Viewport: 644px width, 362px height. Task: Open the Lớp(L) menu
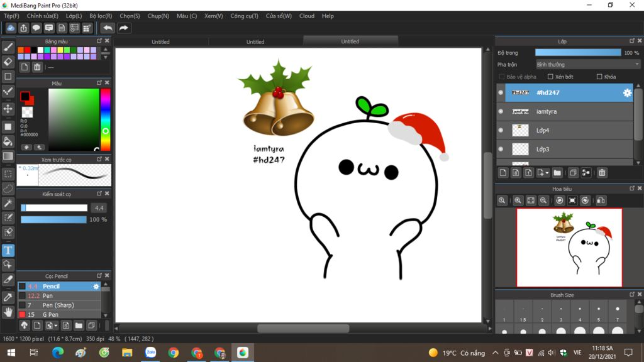tap(74, 16)
